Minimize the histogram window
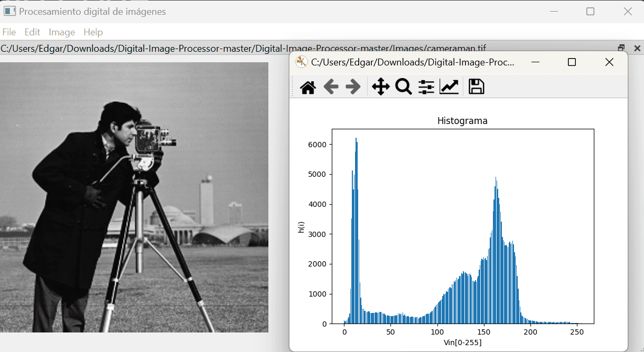The height and width of the screenshot is (352, 644). click(x=536, y=62)
